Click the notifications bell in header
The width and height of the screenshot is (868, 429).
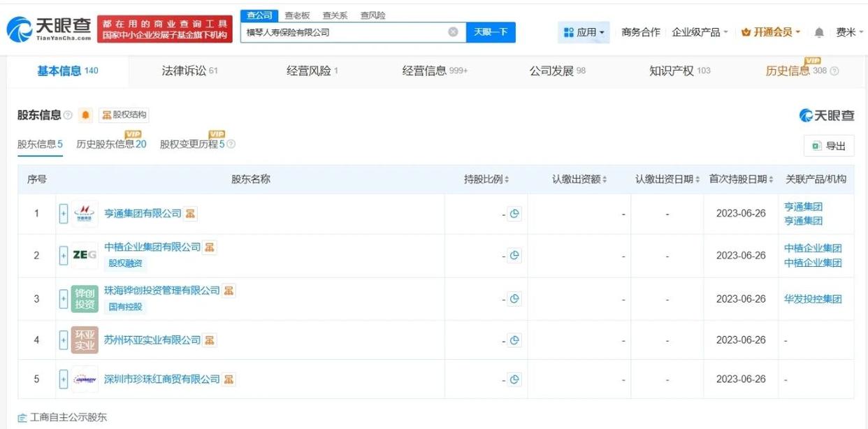click(x=819, y=32)
